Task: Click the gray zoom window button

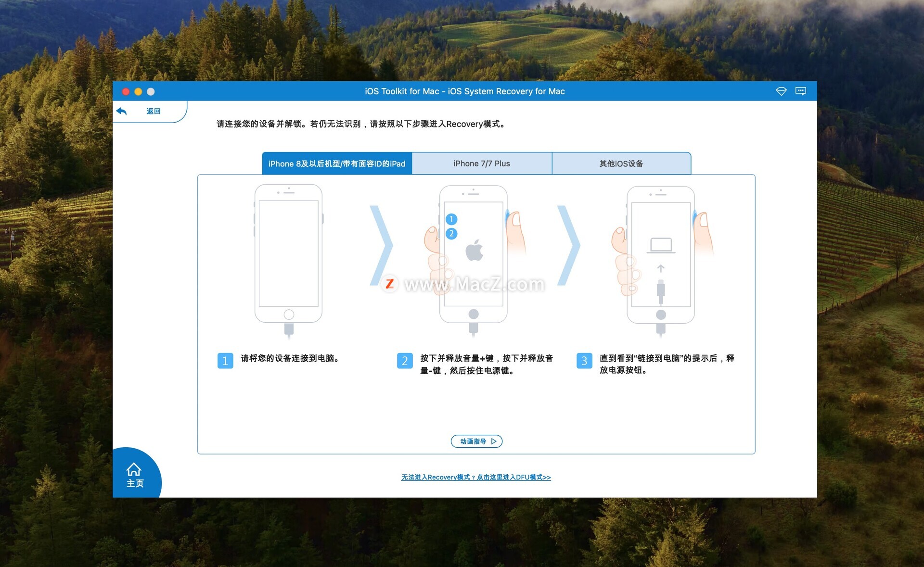Action: click(x=151, y=91)
